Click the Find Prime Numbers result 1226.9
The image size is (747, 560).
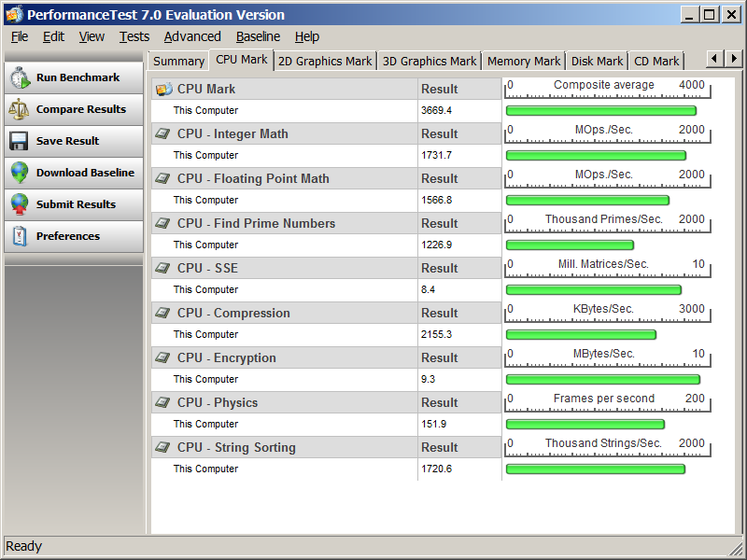coord(436,245)
